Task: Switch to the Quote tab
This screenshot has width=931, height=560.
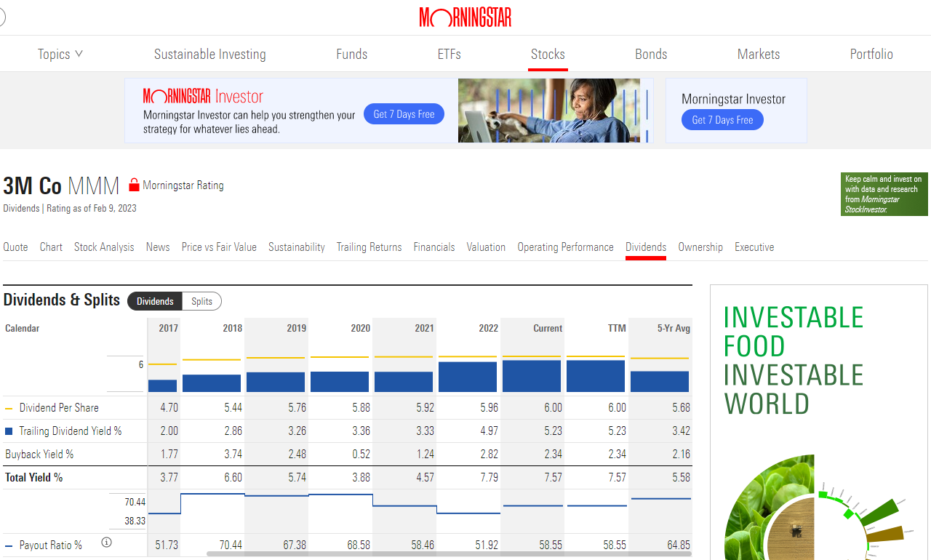Action: (15, 247)
